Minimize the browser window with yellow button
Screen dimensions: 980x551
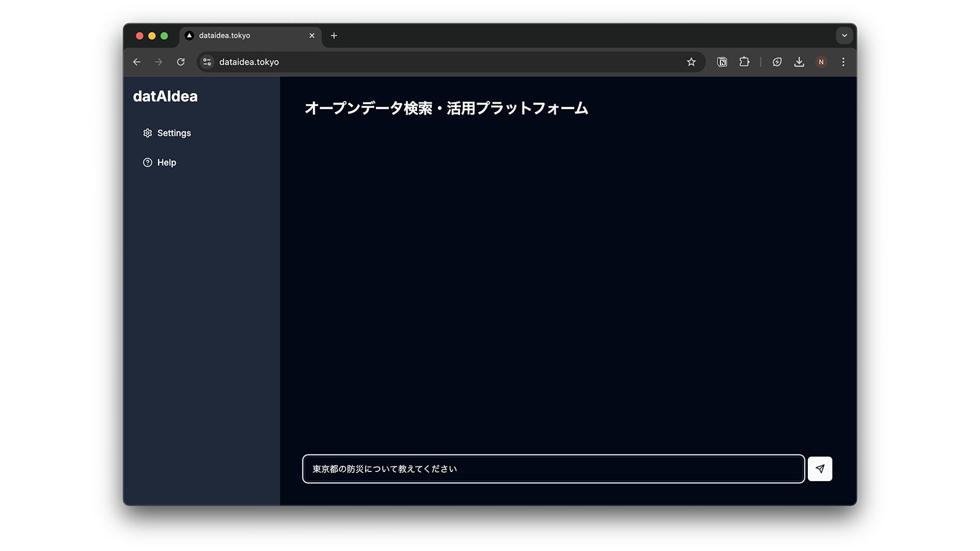point(152,36)
